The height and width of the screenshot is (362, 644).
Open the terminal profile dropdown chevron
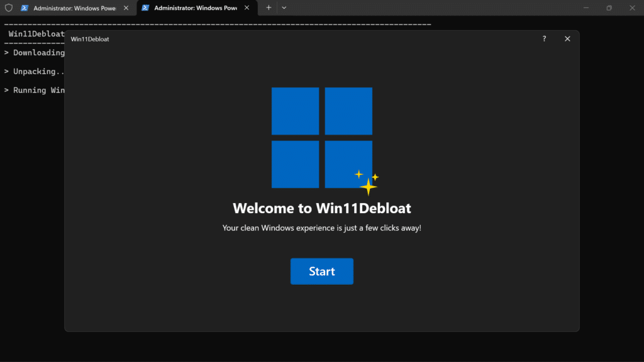284,8
